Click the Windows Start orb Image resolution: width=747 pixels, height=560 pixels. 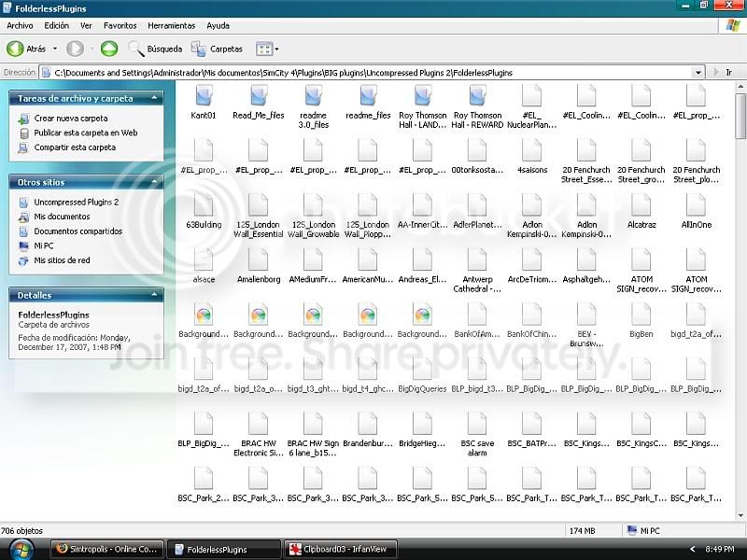click(21, 550)
